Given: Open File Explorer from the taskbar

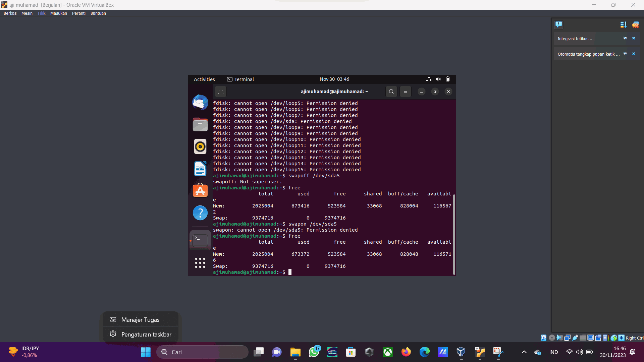Looking at the screenshot, I should click(x=296, y=352).
